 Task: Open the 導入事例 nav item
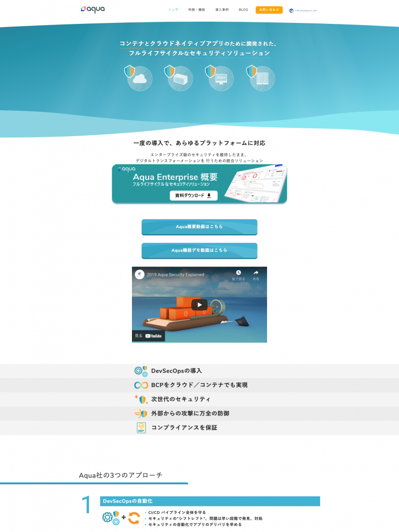222,10
